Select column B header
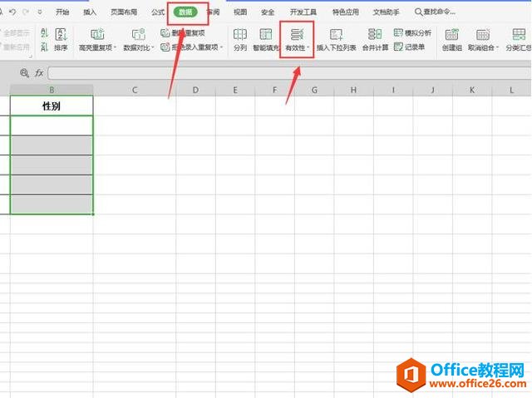Image resolution: width=532 pixels, height=398 pixels. (52, 90)
